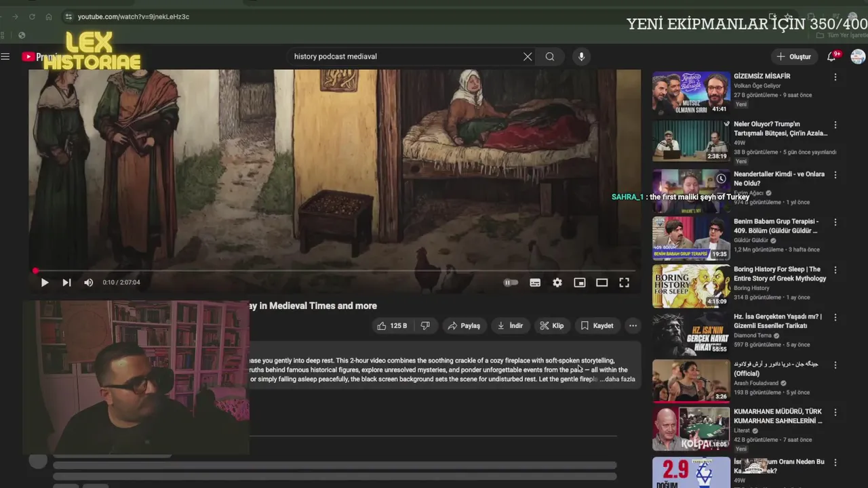Visit Güldür Güldür channel name
868x488 pixels.
pyautogui.click(x=751, y=241)
